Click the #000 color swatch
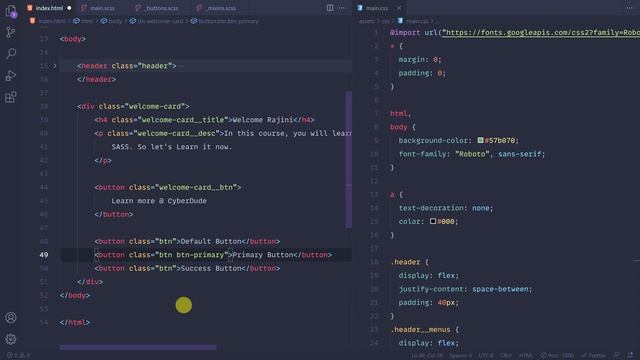Viewport: 640px width, 360px height. tap(433, 221)
